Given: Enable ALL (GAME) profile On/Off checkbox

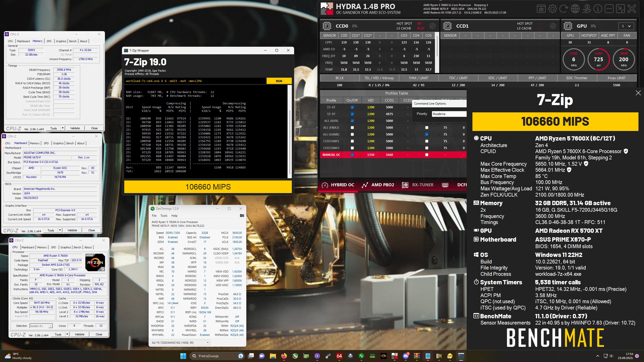Looking at the screenshot, I should click(352, 134).
